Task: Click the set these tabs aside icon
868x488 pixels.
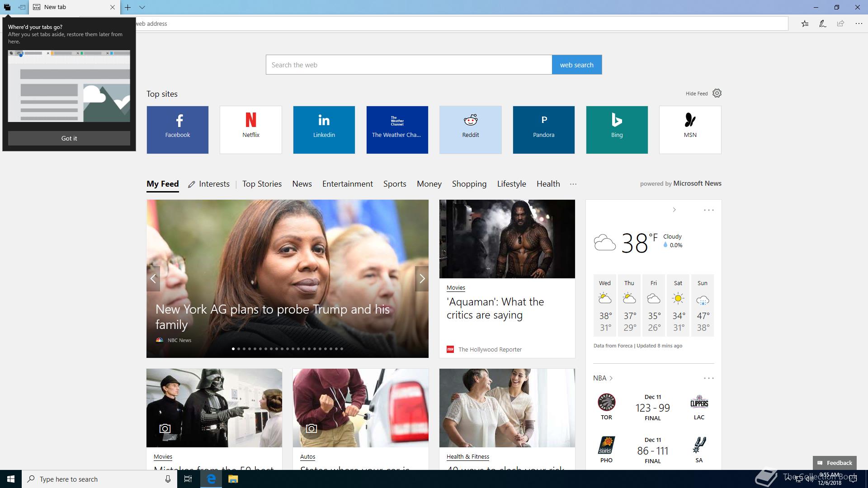Action: pyautogui.click(x=22, y=7)
